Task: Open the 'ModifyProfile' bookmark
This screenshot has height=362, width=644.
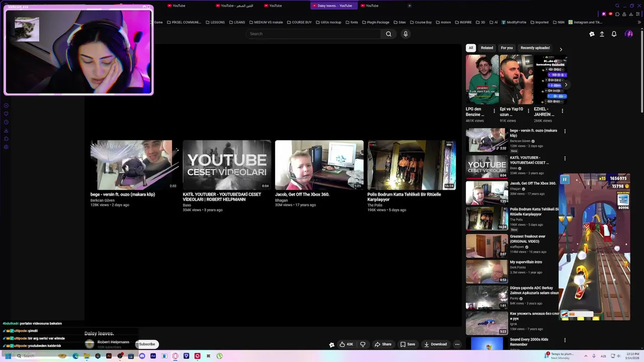Action: point(514,22)
